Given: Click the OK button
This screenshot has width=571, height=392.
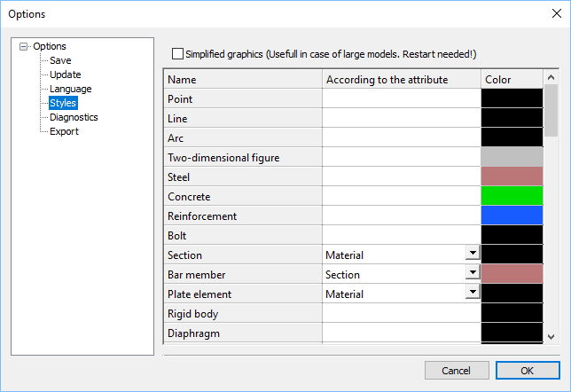Looking at the screenshot, I should (x=528, y=371).
